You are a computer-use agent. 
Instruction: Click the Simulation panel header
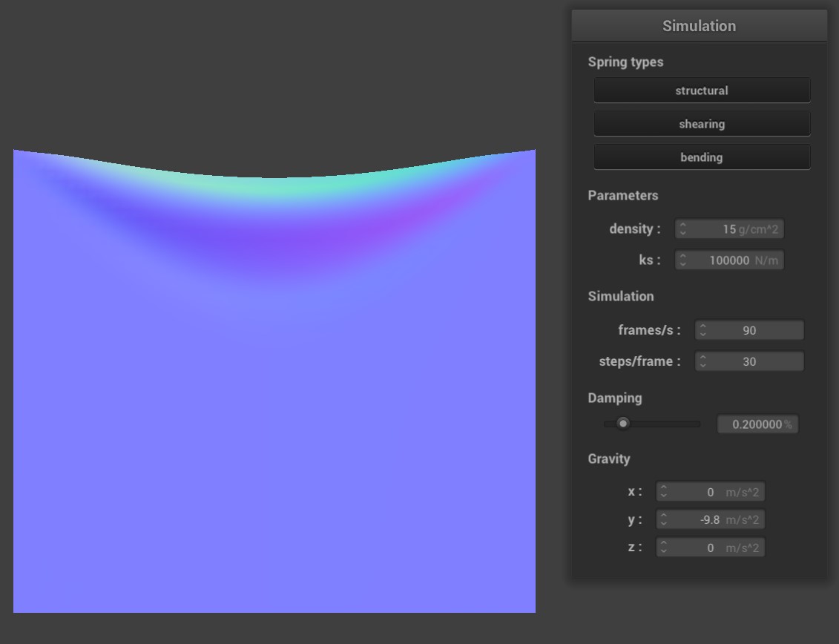pyautogui.click(x=699, y=26)
